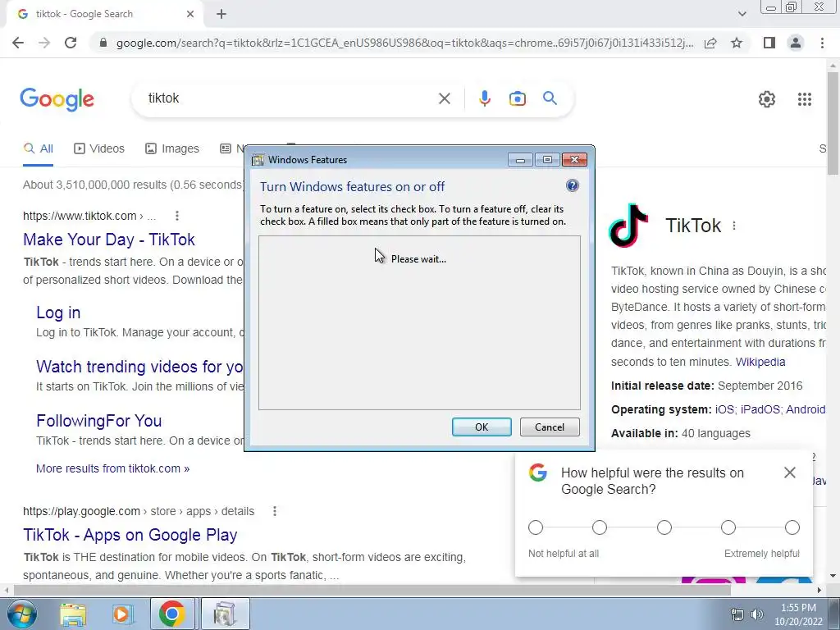Open a new Chrome tab
Image resolution: width=840 pixels, height=630 pixels.
(x=221, y=14)
